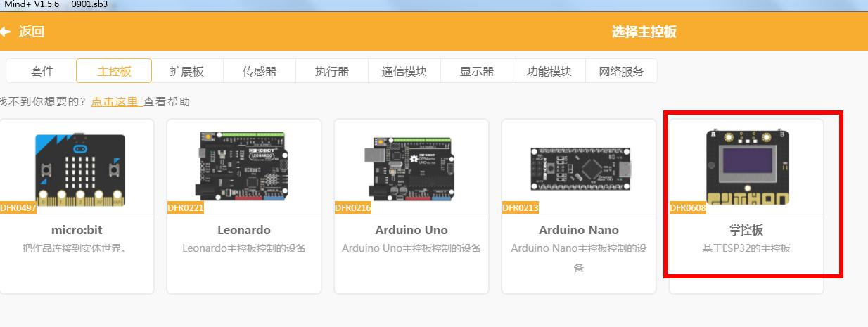Screen dimensions: 868x327
Task: Choose the Arduino Uno board image
Action: (x=411, y=167)
